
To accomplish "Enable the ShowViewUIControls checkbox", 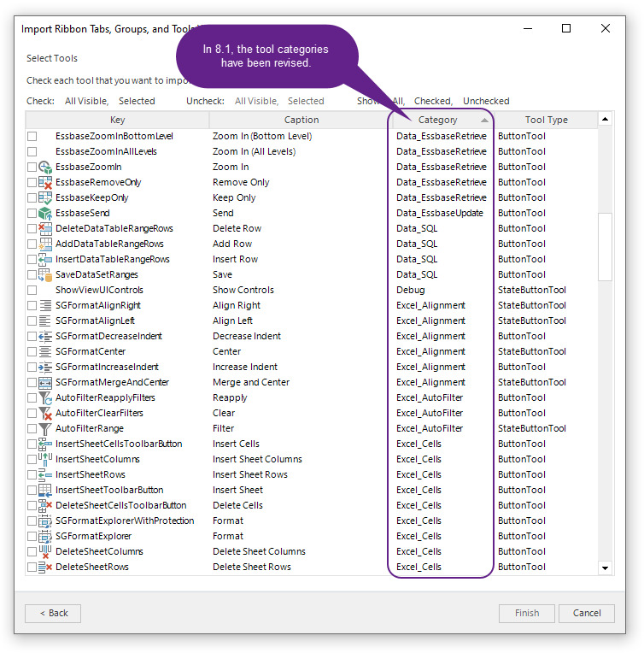I will pos(32,291).
